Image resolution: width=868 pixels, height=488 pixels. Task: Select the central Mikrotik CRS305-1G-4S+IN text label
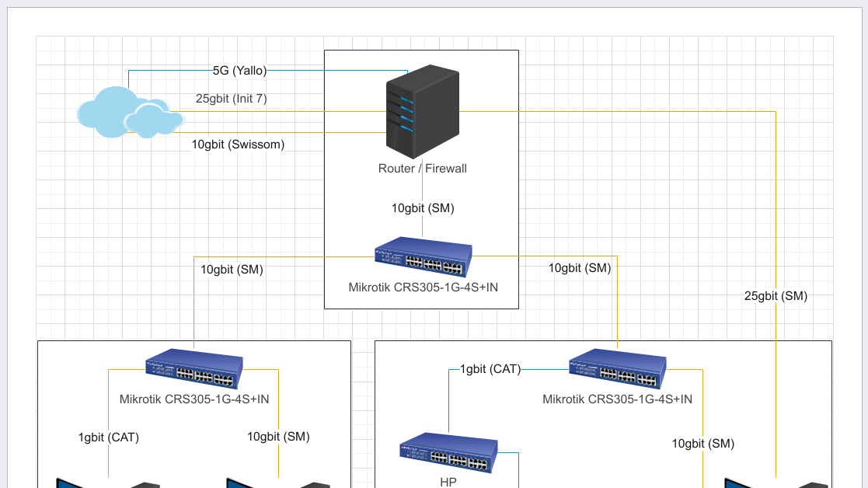[423, 288]
